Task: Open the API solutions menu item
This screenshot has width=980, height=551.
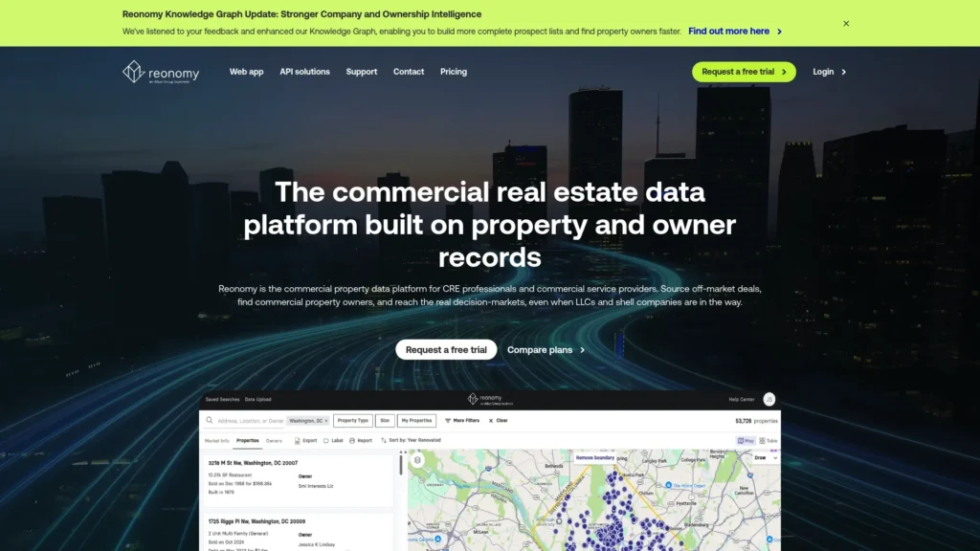Action: (x=304, y=72)
